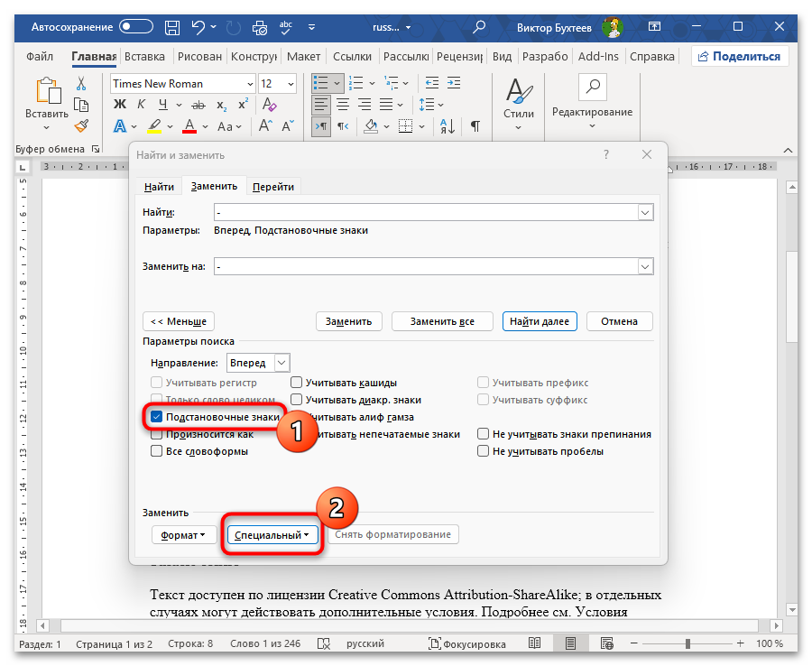Expand the 'Специальный' dropdown button
Screen dimensions: 812x666
point(273,535)
